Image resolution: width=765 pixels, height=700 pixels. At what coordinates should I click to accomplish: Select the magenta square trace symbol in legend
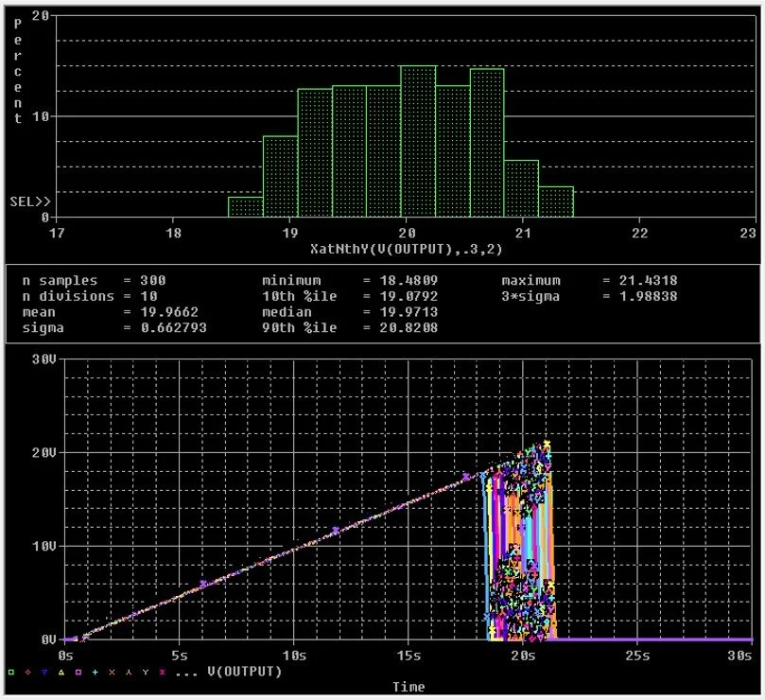coord(78,673)
